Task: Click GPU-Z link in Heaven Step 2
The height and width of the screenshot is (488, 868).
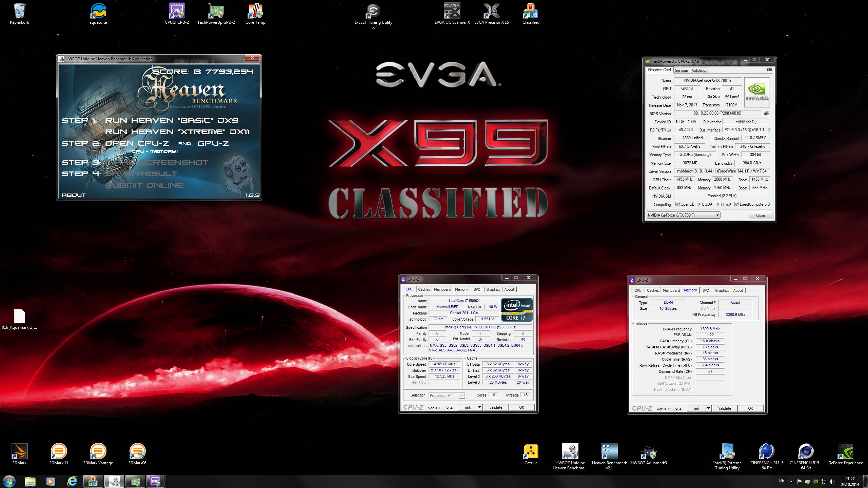Action: [x=213, y=143]
